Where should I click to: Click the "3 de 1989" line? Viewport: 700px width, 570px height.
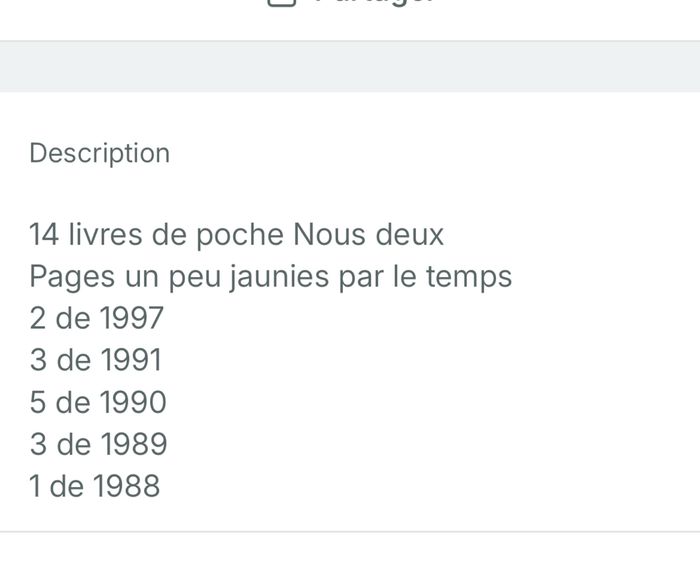[97, 444]
